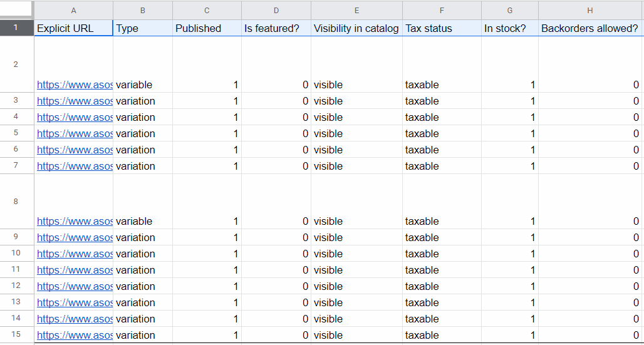Select row 8 header

(x=16, y=201)
